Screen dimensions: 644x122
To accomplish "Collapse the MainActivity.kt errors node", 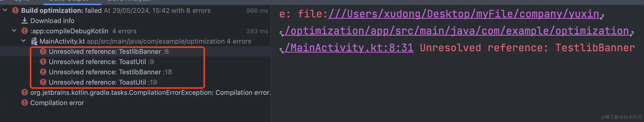I will coord(23,41).
